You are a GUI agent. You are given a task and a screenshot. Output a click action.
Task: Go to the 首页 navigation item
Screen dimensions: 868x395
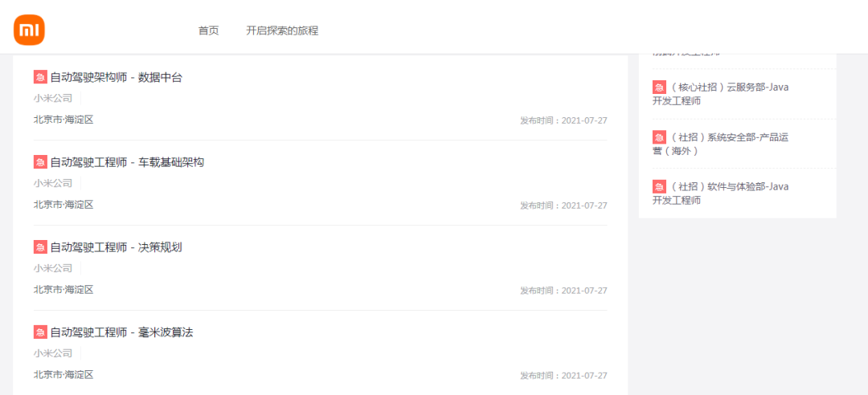click(x=209, y=31)
